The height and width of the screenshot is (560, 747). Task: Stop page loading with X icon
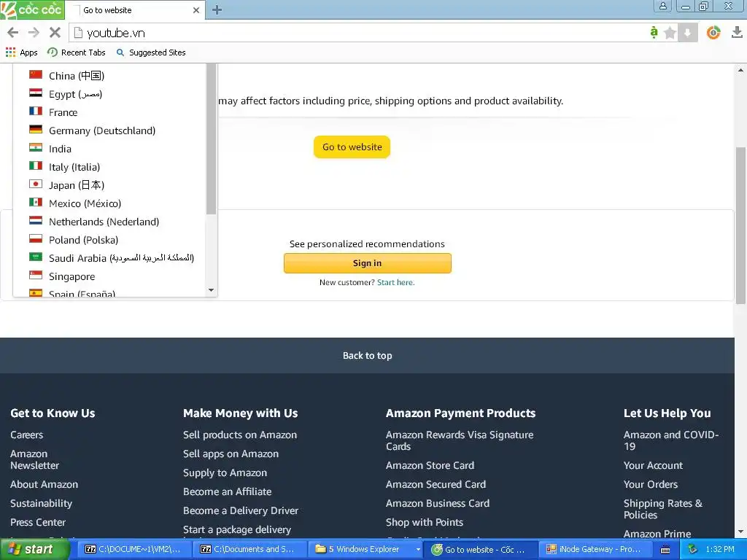55,32
